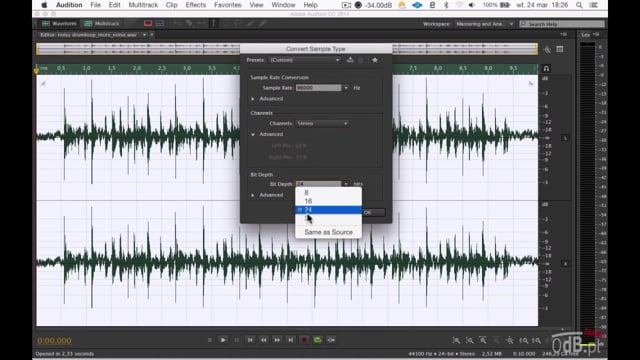The width and height of the screenshot is (640, 360).
Task: Open the channel view list icon
Action: (x=560, y=49)
